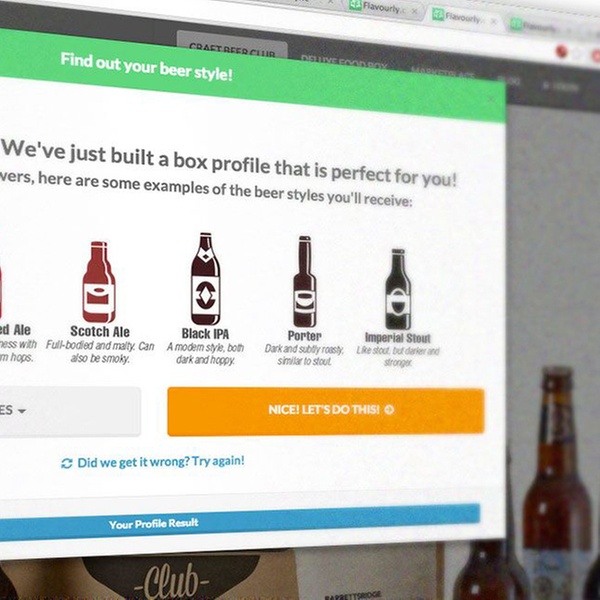Select the Scotch Ale bottle icon

click(99, 282)
